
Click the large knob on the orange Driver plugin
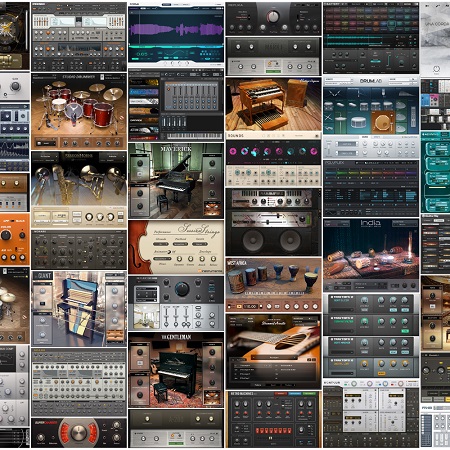coord(6,236)
